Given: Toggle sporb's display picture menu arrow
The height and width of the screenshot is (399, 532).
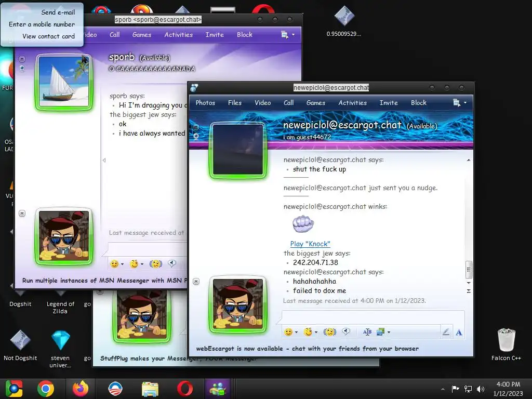Looking at the screenshot, I should coord(22,59).
